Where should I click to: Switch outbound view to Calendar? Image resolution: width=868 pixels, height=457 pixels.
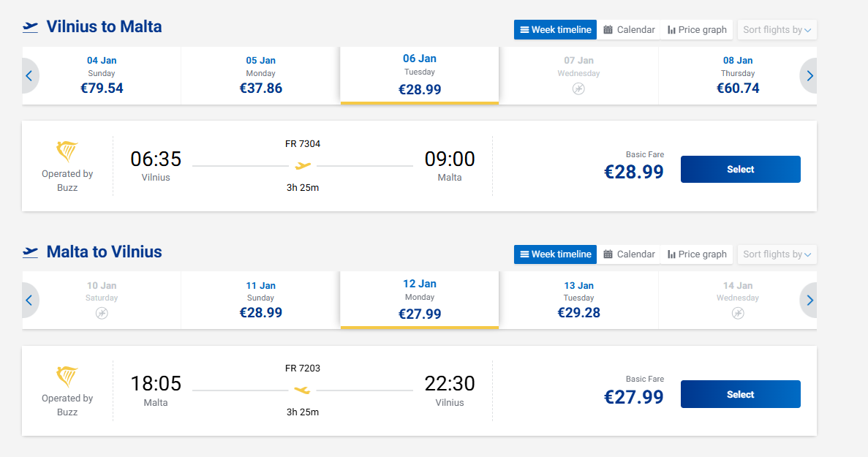[x=629, y=30]
